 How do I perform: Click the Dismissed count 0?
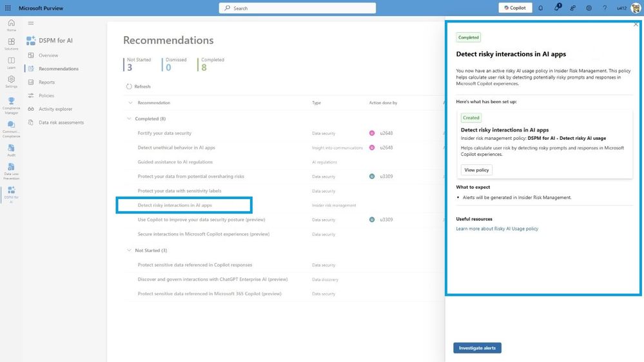point(168,67)
